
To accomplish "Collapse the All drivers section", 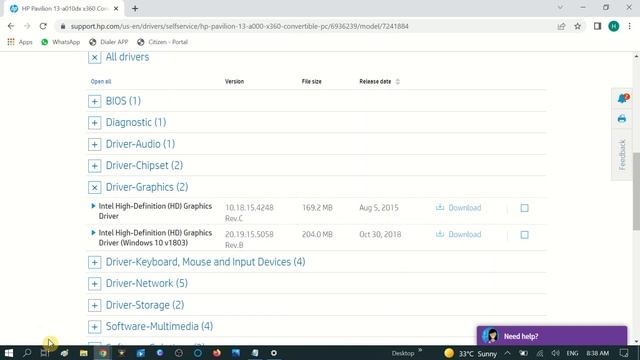I will coord(94,58).
